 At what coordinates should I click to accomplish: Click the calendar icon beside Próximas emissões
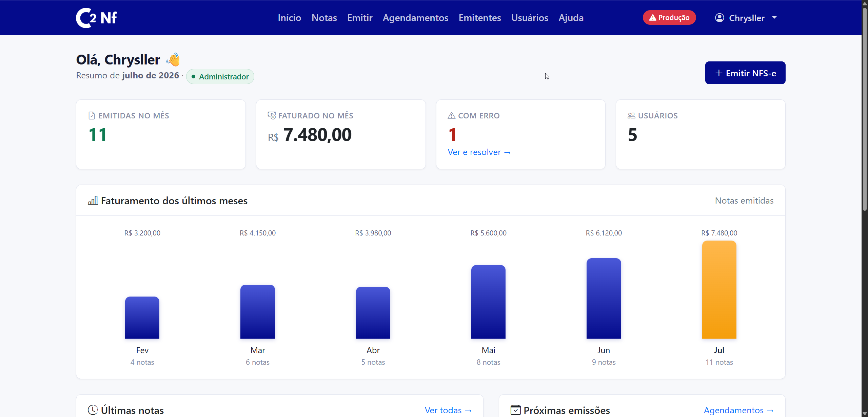point(516,410)
